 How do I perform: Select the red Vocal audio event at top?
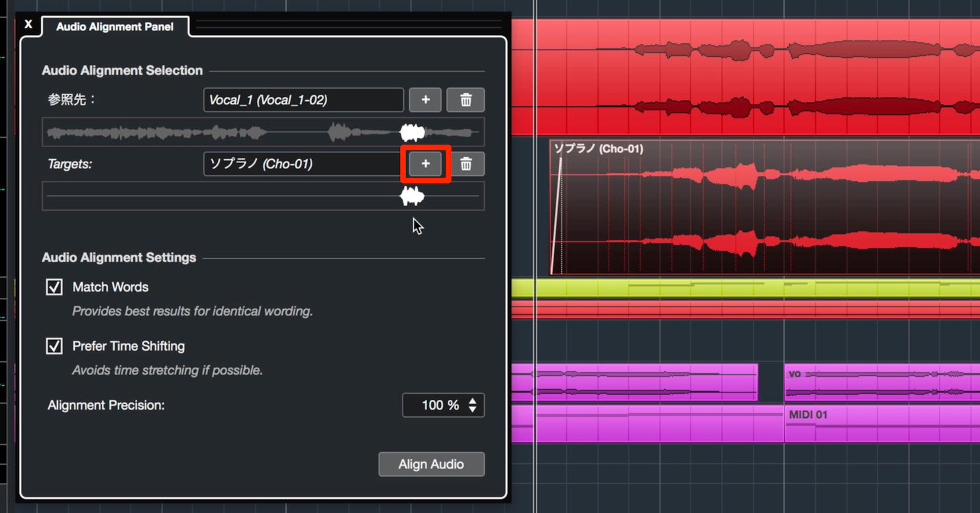click(745, 78)
